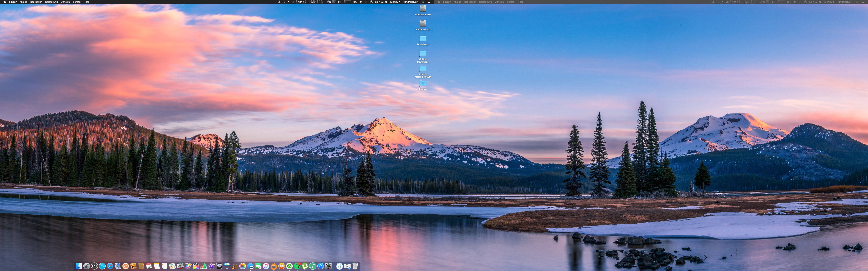The width and height of the screenshot is (868, 271).
Task: Click Dropbox icon in menu bar
Action: [279, 2]
